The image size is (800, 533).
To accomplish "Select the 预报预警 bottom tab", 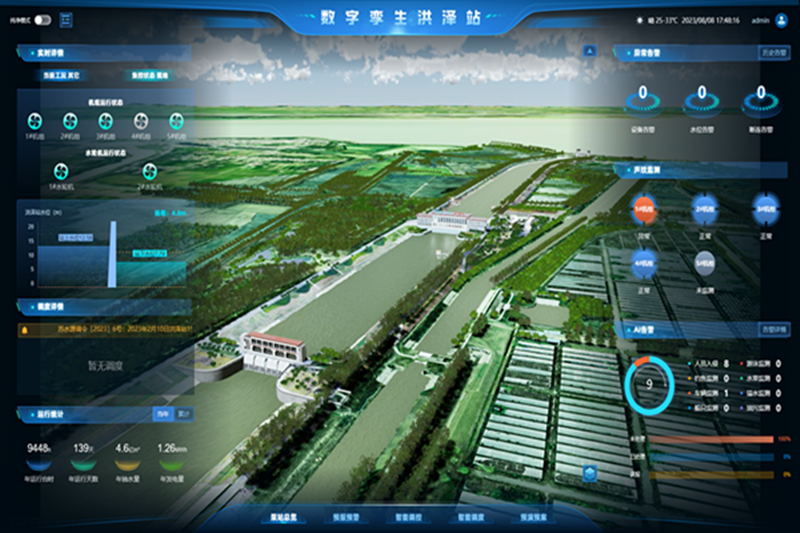I will (x=348, y=518).
